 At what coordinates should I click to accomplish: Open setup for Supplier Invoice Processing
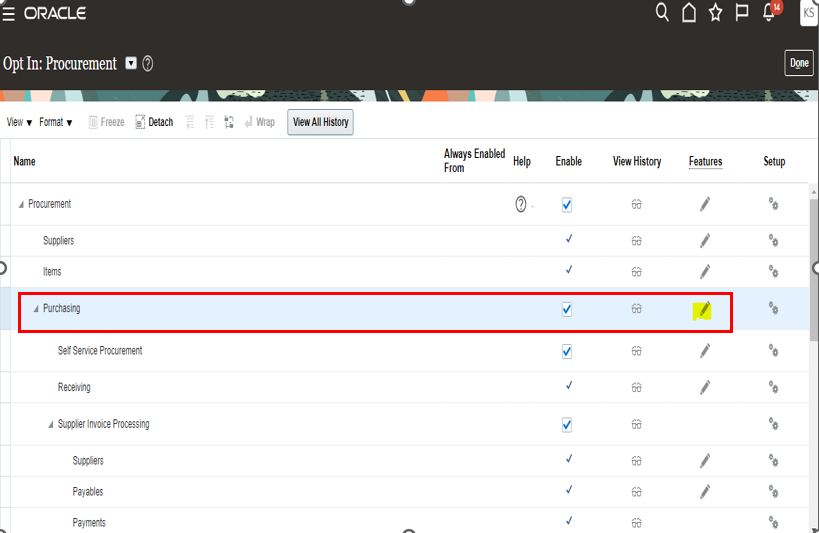[774, 423]
